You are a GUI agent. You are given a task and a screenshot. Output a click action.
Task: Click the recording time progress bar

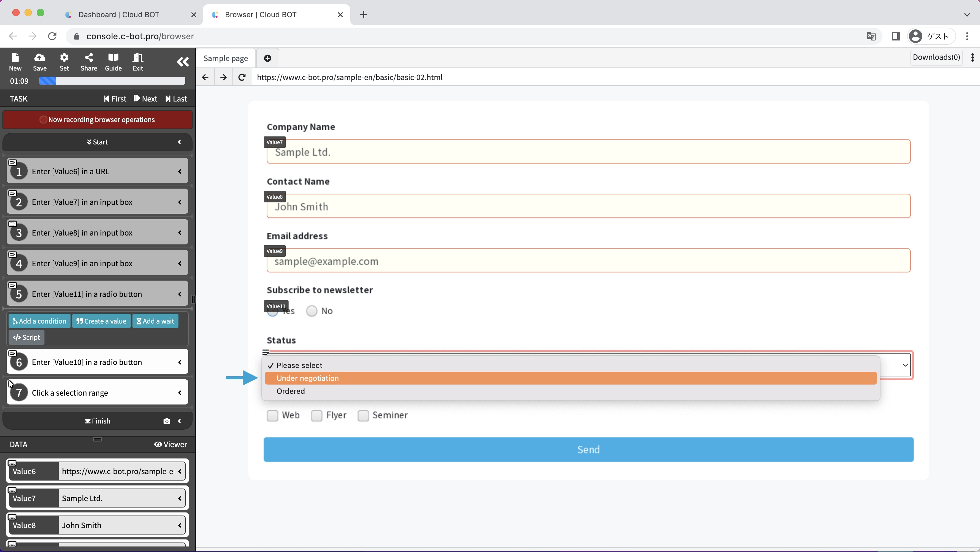(x=112, y=81)
